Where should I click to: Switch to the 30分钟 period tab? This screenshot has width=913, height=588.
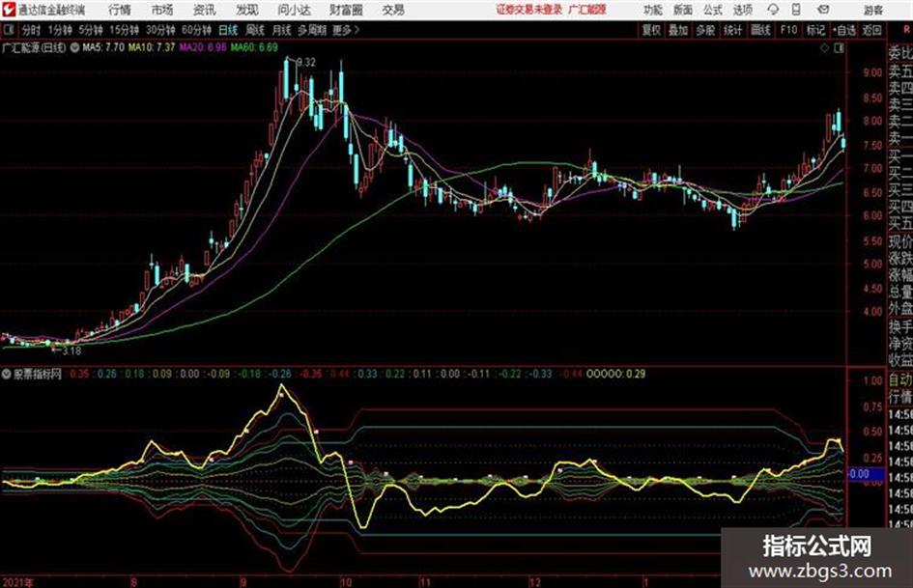pyautogui.click(x=160, y=30)
